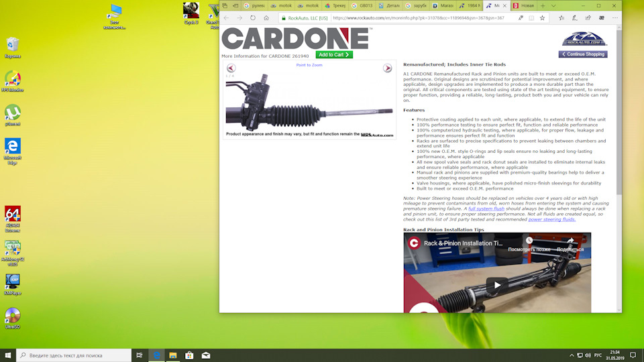
Task: Switch to the 'Магазин' tab
Action: [443, 6]
